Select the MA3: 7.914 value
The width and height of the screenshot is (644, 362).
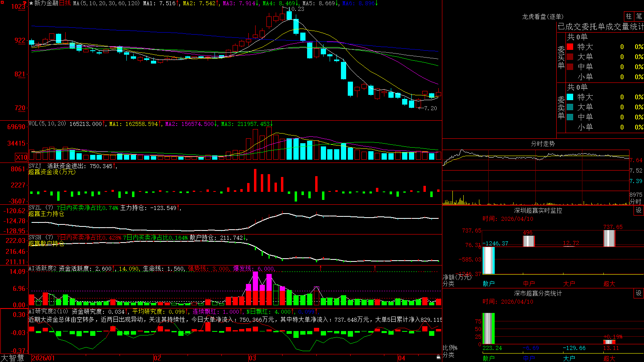239,3
